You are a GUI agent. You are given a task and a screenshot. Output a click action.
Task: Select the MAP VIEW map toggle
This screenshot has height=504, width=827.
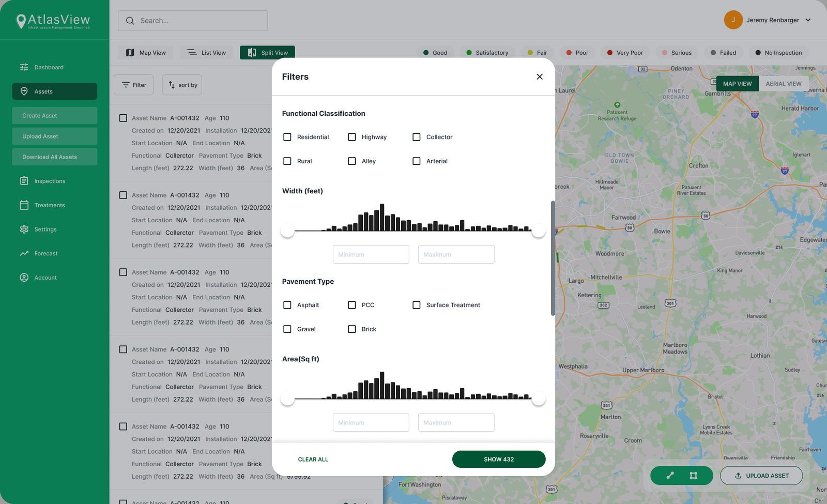737,84
